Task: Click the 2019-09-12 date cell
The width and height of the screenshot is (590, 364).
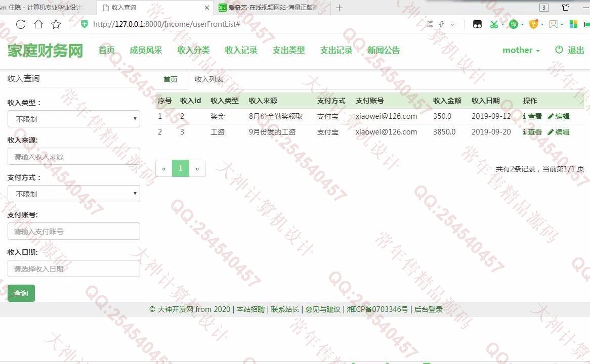Action: 491,117
